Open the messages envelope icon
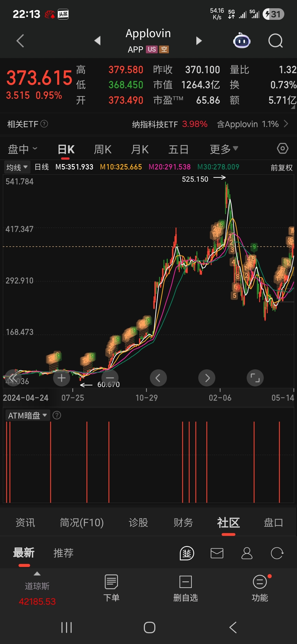Screen dimensions: 297x644 coord(217,553)
